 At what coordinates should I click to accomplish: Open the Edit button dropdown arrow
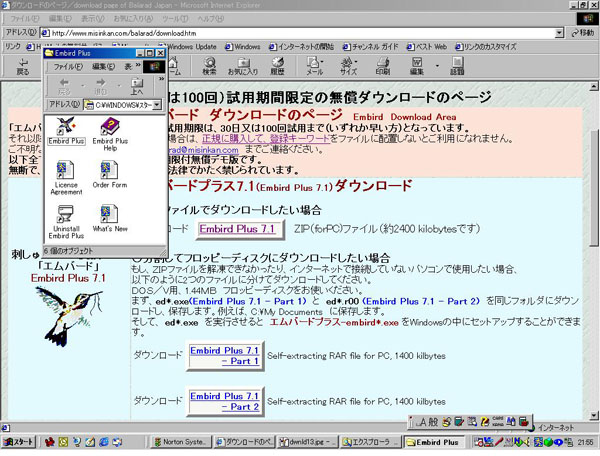[x=437, y=66]
